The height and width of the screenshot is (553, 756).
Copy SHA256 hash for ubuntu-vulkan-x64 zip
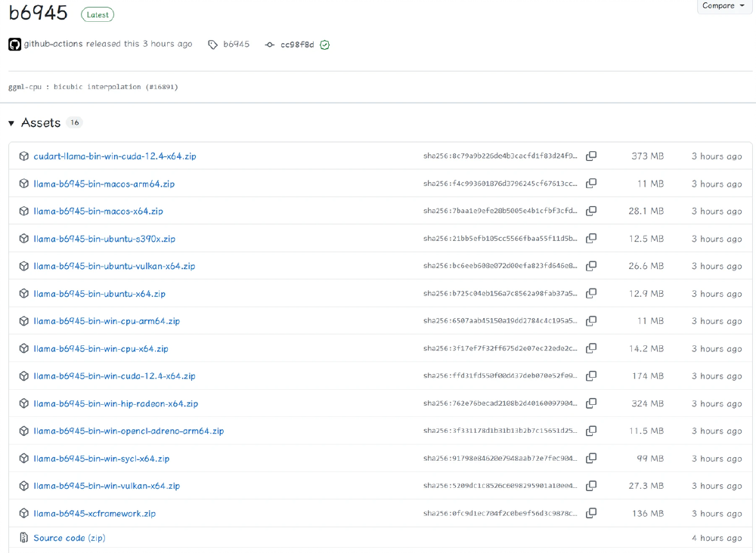coord(591,266)
